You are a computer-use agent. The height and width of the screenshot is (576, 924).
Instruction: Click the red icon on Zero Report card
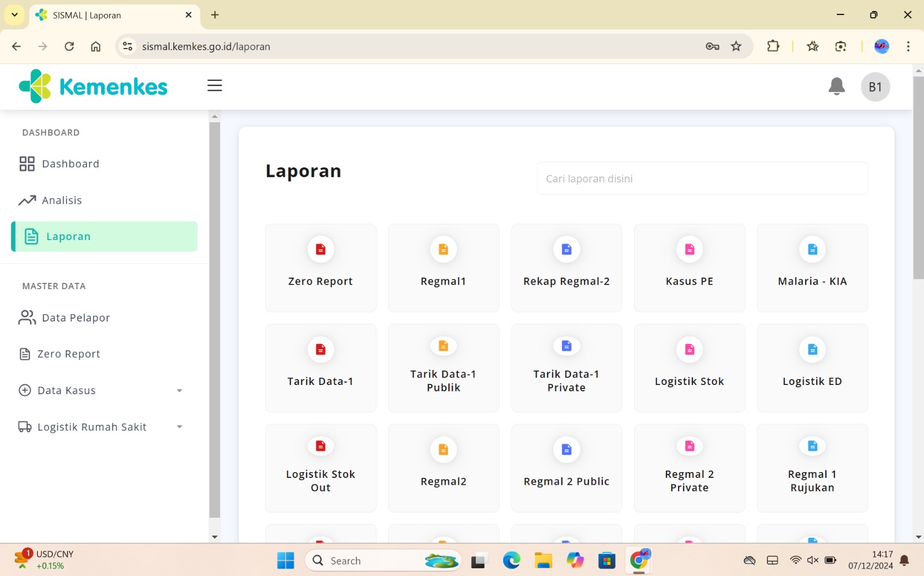point(321,249)
